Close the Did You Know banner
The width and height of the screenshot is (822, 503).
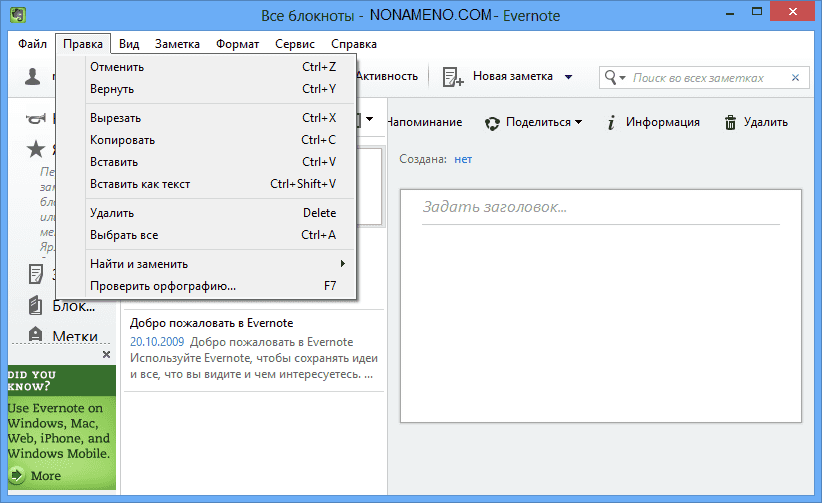click(x=107, y=354)
